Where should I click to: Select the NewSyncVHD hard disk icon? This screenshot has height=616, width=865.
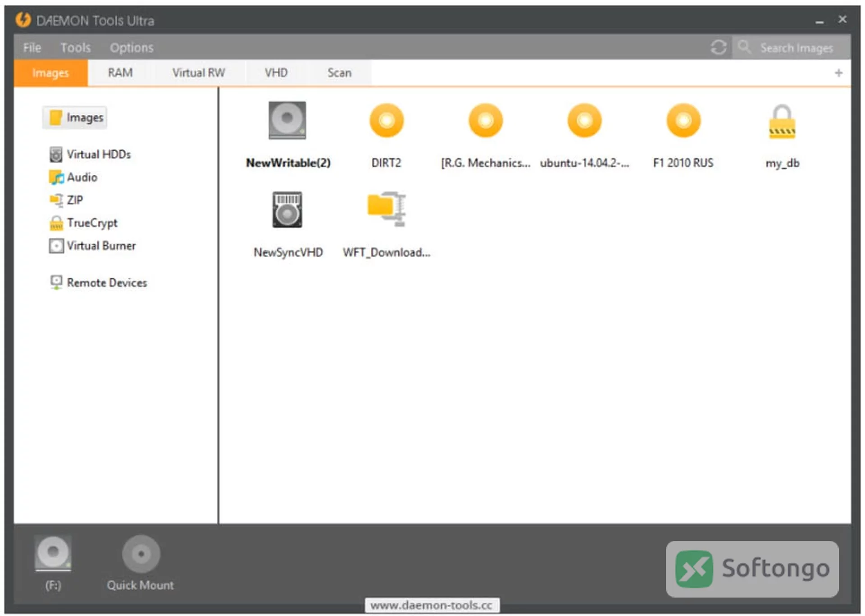[x=287, y=209]
